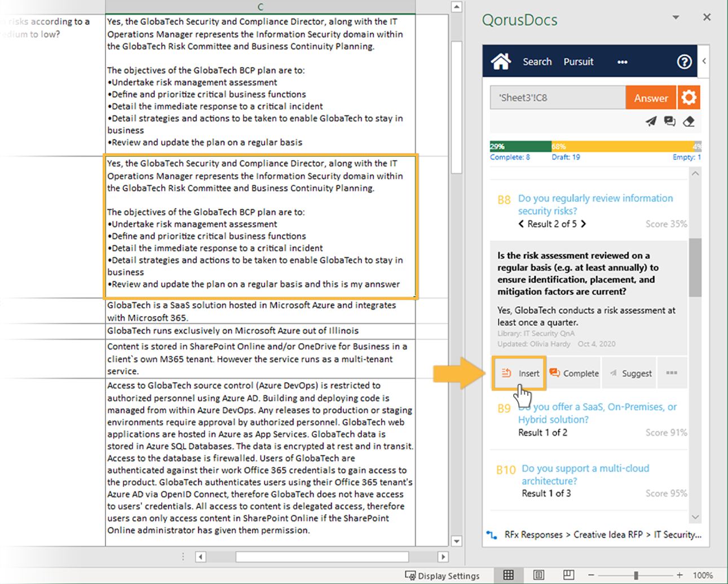Insert the selected answer into the cell

(520, 373)
